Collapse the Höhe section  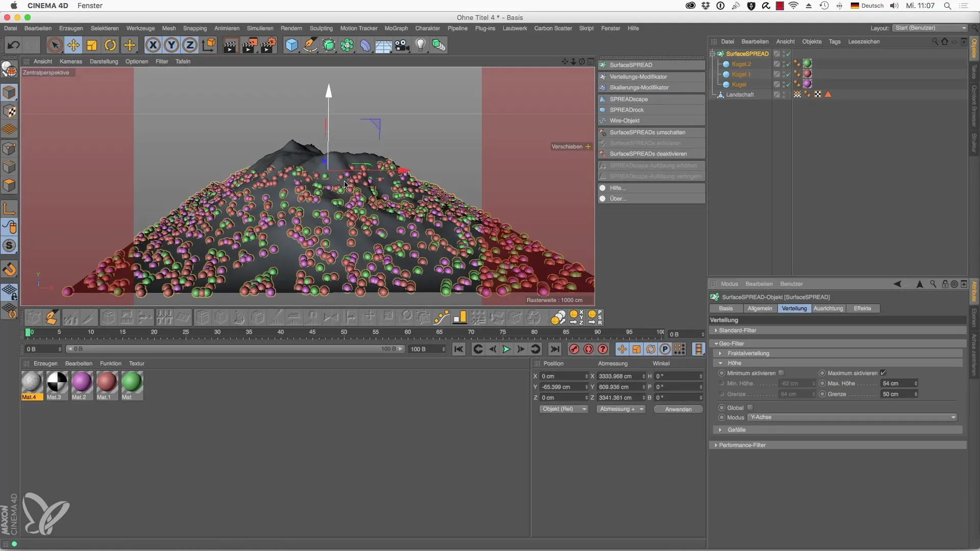point(720,363)
